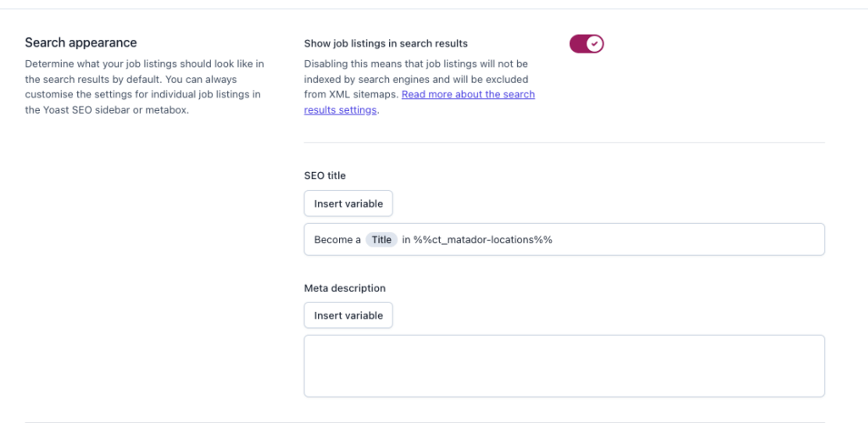The height and width of the screenshot is (423, 868).
Task: Click the 'results settings' line of the link
Action: click(x=340, y=110)
